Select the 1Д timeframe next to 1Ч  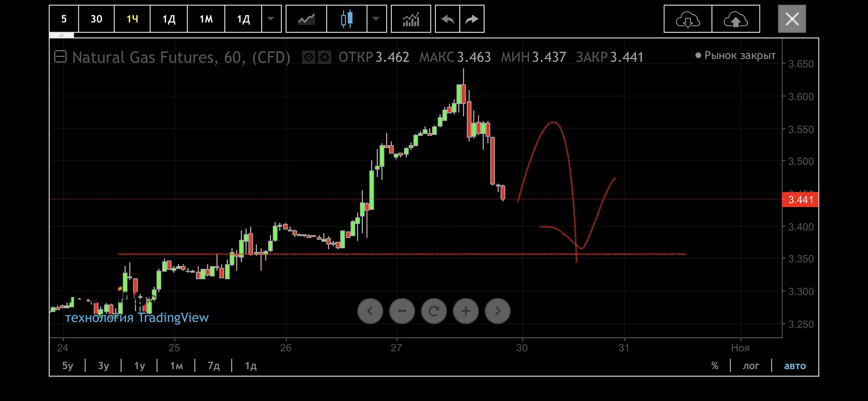[169, 19]
